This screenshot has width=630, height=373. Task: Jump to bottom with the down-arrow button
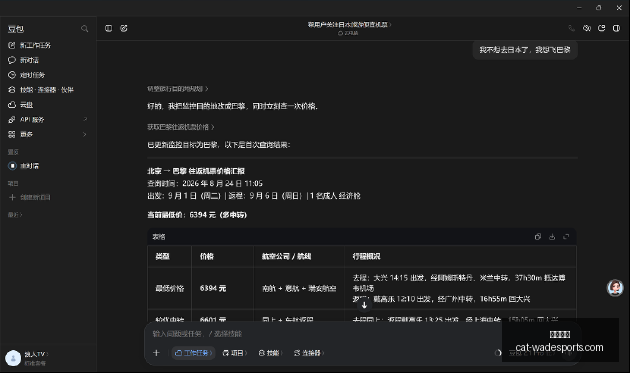[364, 305]
